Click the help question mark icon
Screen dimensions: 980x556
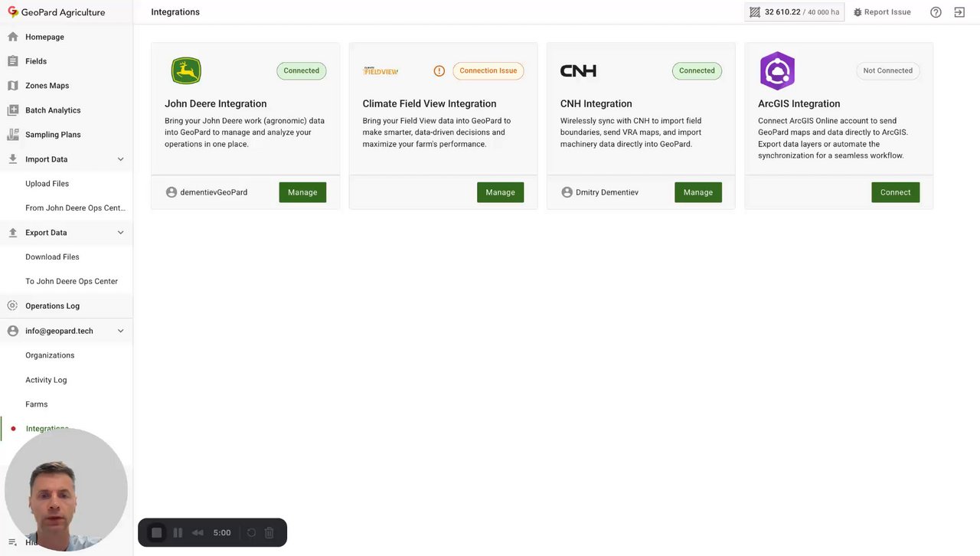pyautogui.click(x=936, y=12)
